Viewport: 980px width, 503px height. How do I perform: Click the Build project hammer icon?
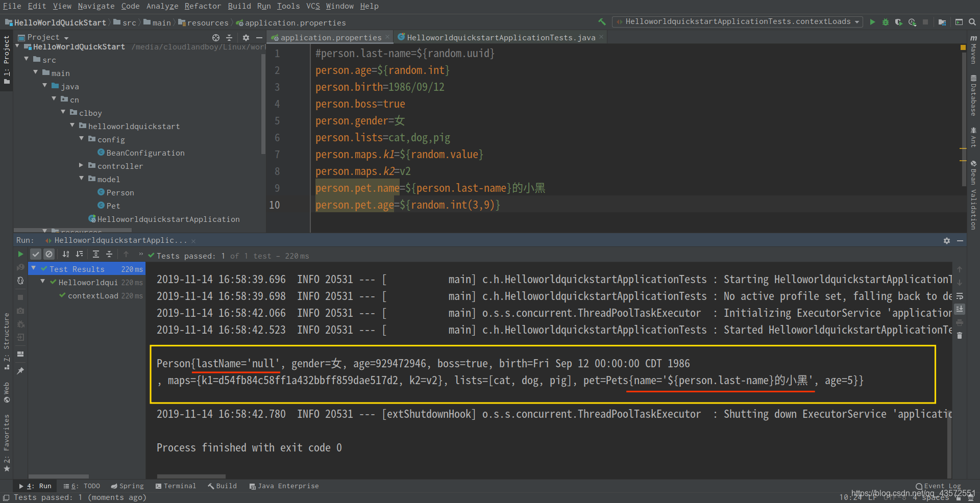pos(602,22)
